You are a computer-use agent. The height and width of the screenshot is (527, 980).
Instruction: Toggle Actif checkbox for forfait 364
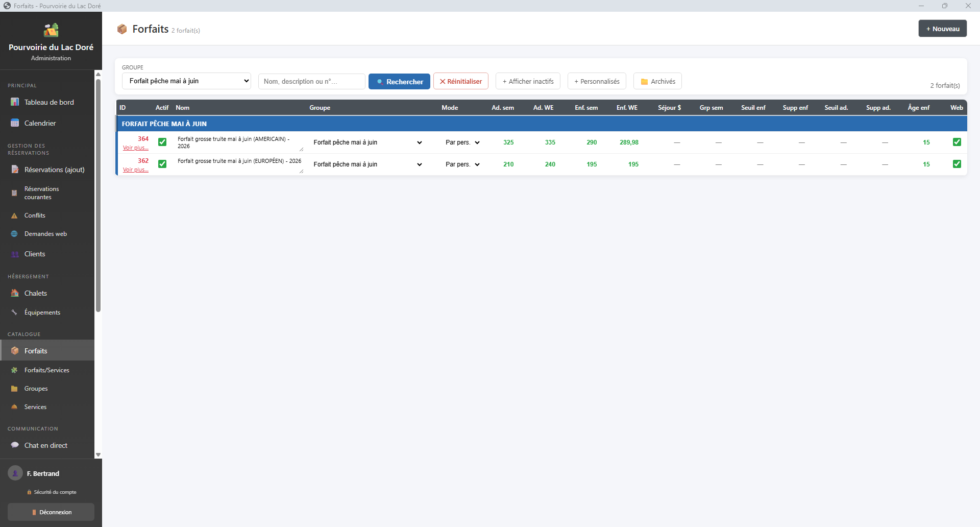coord(162,142)
